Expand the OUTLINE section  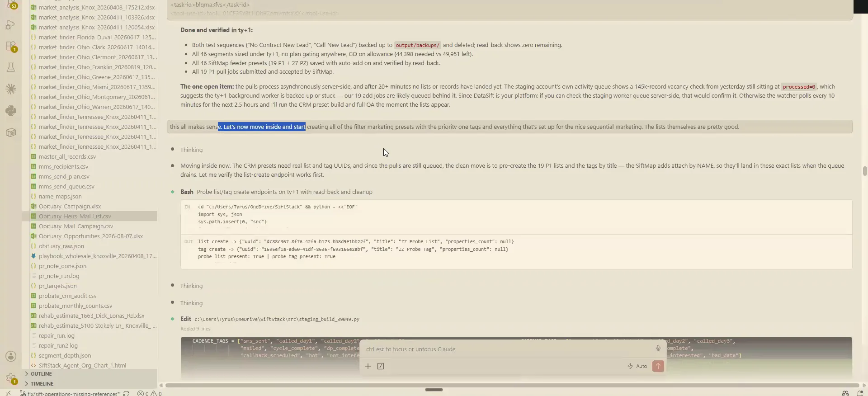tap(90, 374)
